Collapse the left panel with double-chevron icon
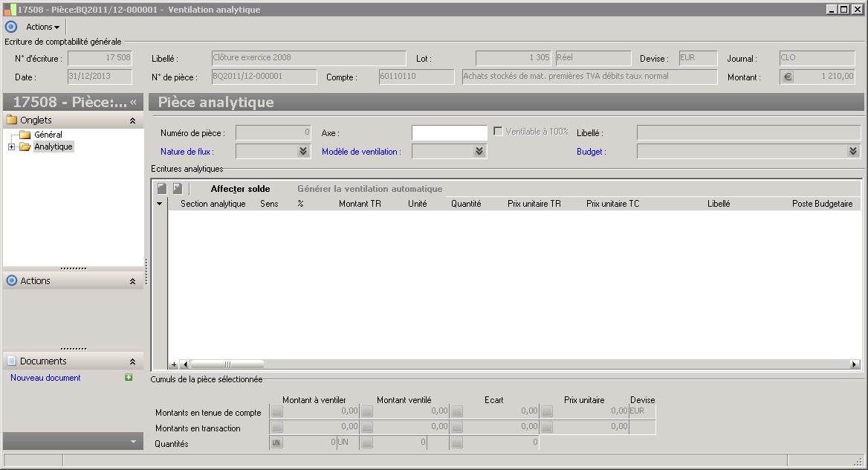868x470 pixels. [x=134, y=102]
